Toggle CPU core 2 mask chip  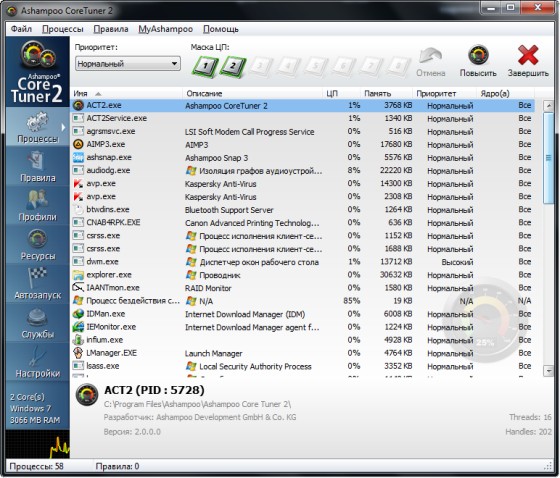tap(233, 66)
